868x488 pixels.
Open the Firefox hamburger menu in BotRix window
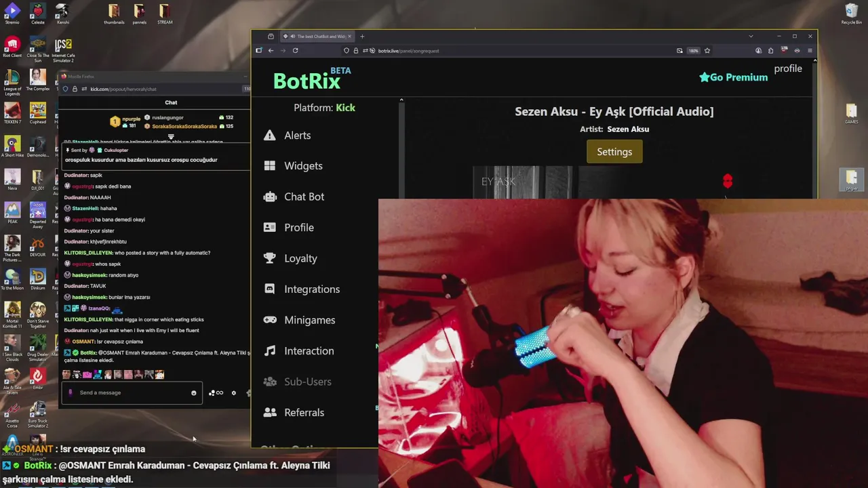[810, 50]
